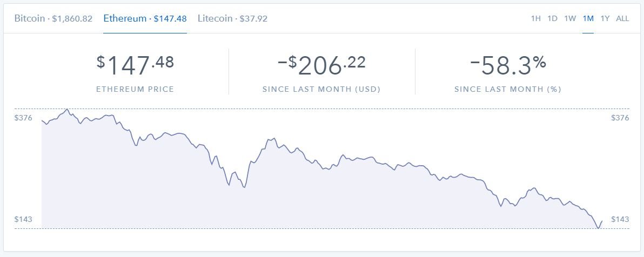Click the deep mid-chart dip point
The height and width of the screenshot is (257, 644).
pos(244,187)
